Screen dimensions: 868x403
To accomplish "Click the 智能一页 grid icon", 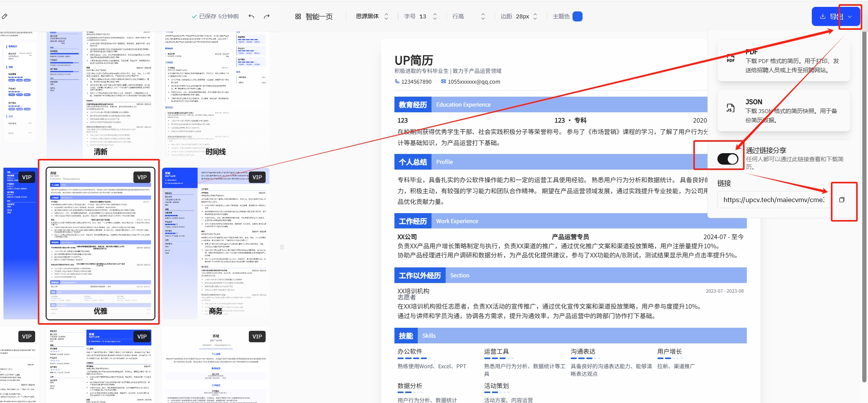I will coord(298,16).
